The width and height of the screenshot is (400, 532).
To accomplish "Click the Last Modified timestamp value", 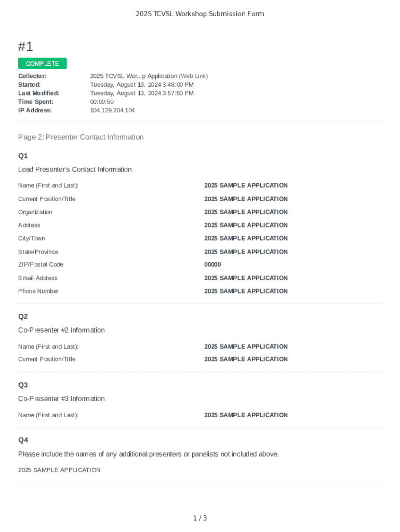I will click(x=142, y=93).
